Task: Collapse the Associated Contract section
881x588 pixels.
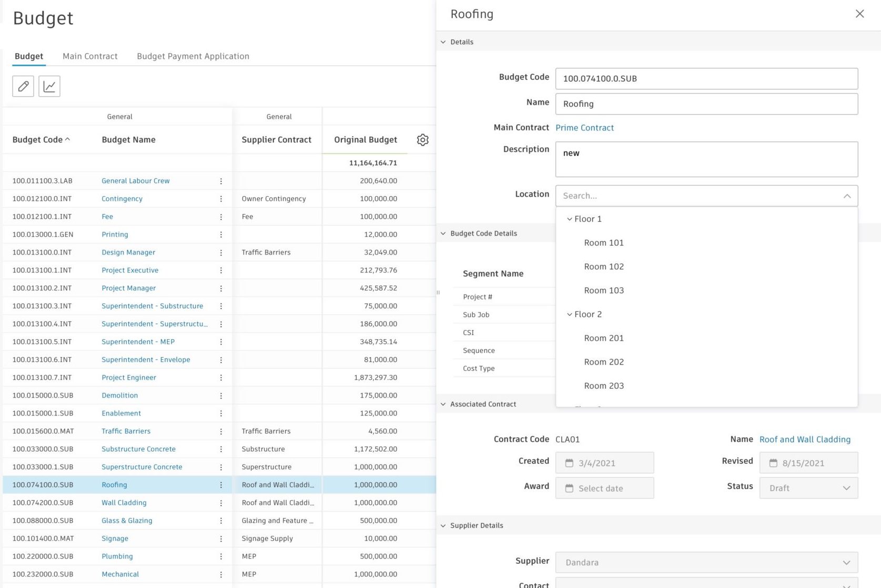Action: click(443, 404)
